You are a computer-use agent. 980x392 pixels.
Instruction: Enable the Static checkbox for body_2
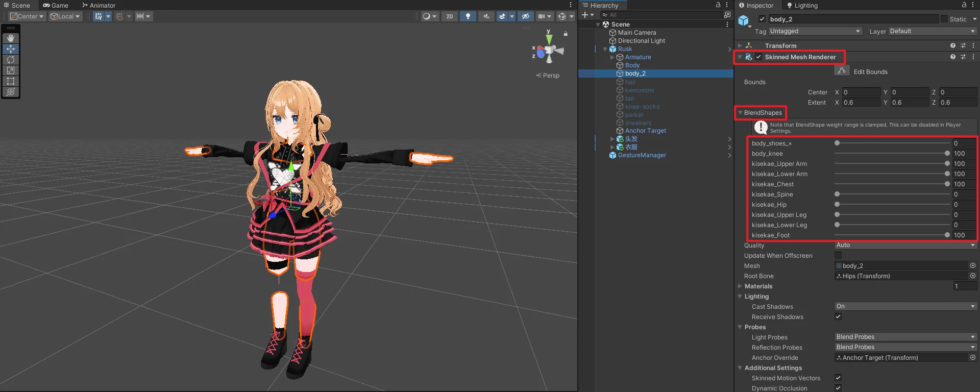click(x=944, y=19)
